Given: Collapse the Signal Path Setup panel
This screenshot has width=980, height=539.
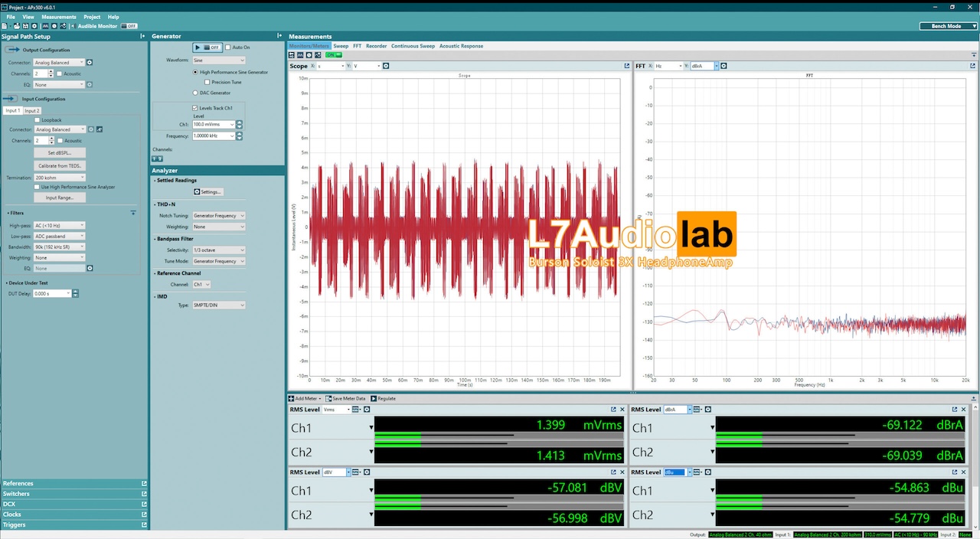Looking at the screenshot, I should (142, 37).
